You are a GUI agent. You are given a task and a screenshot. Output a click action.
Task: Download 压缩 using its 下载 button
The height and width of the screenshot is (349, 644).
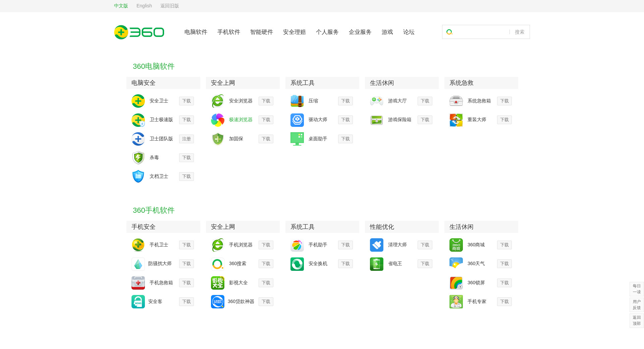[345, 101]
